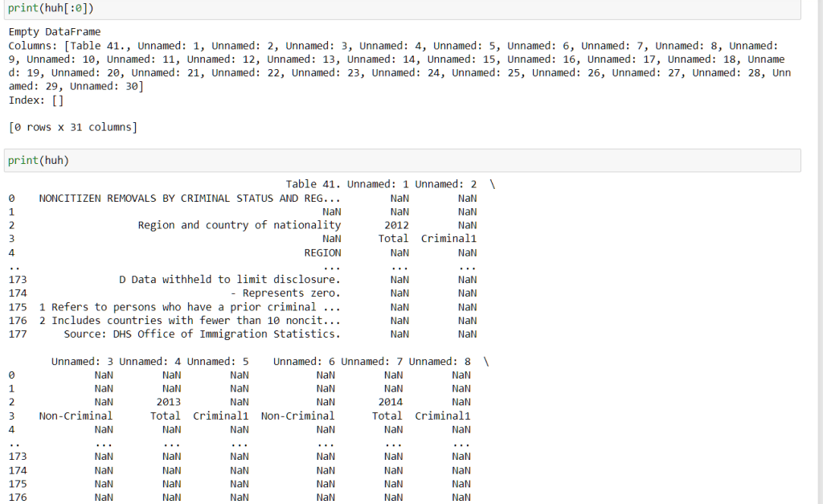Click '1 Refers to persons who have a prior criminal' text
823x504 pixels.
(190, 307)
